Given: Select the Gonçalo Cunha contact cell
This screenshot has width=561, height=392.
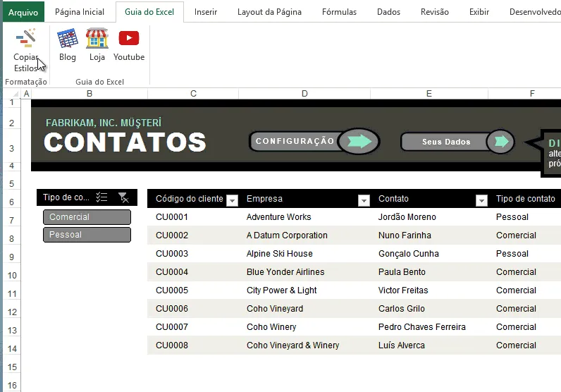Looking at the screenshot, I should point(429,253).
